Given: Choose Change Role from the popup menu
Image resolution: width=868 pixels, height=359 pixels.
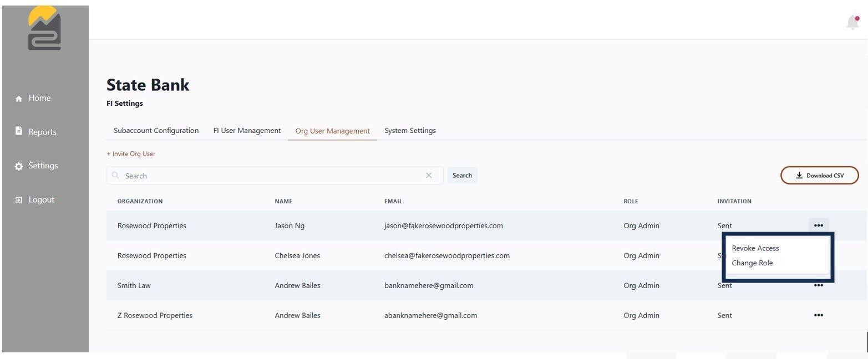Looking at the screenshot, I should click(752, 263).
